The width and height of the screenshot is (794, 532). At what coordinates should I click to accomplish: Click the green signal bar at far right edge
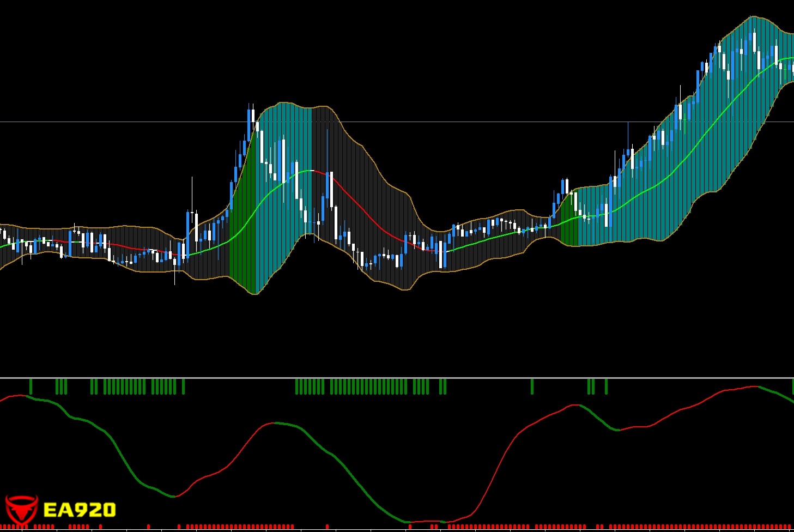[x=792, y=386]
